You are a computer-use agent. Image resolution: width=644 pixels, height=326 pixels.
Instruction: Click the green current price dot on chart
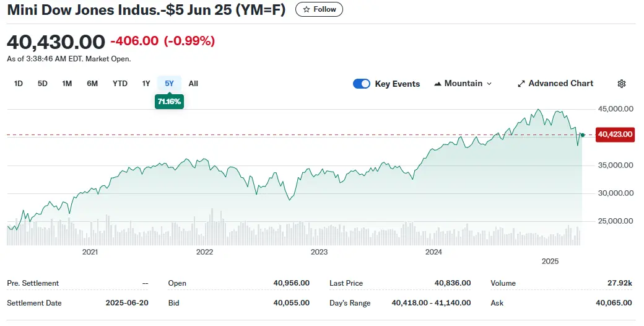pyautogui.click(x=583, y=134)
